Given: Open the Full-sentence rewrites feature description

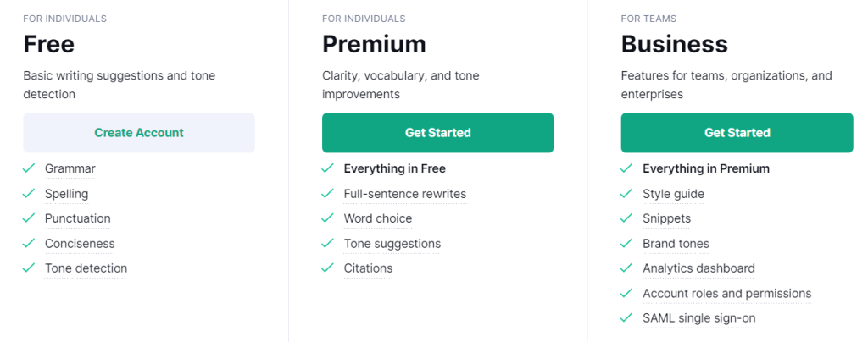Looking at the screenshot, I should pos(404,194).
